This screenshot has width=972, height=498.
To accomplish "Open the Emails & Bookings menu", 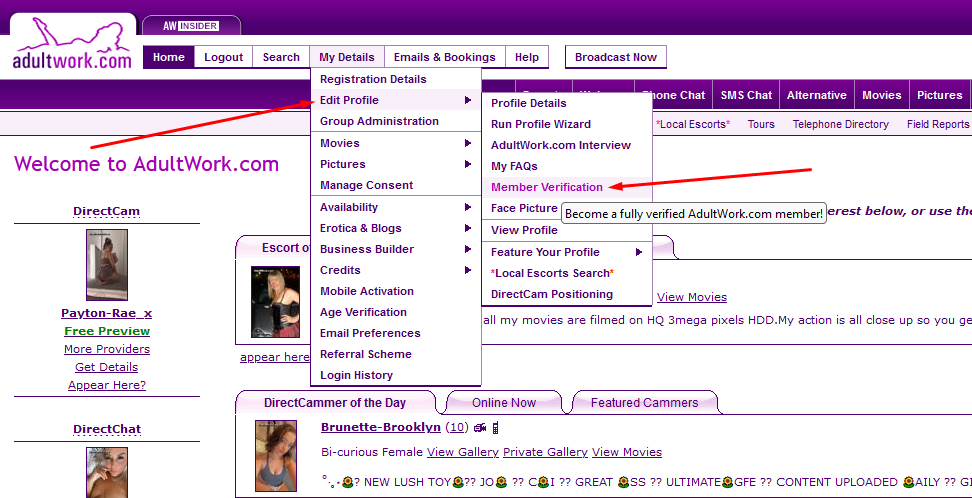I will pyautogui.click(x=444, y=57).
